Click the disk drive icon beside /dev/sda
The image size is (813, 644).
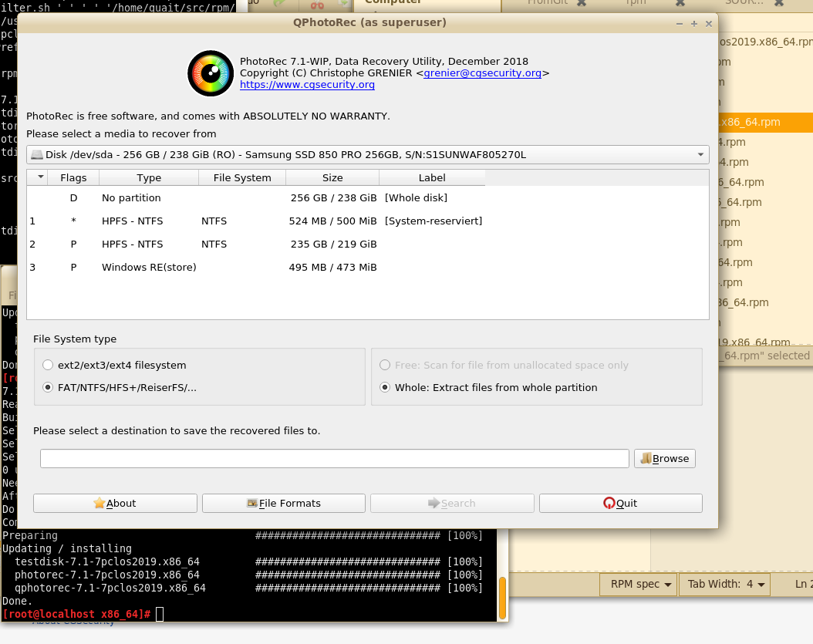click(37, 154)
